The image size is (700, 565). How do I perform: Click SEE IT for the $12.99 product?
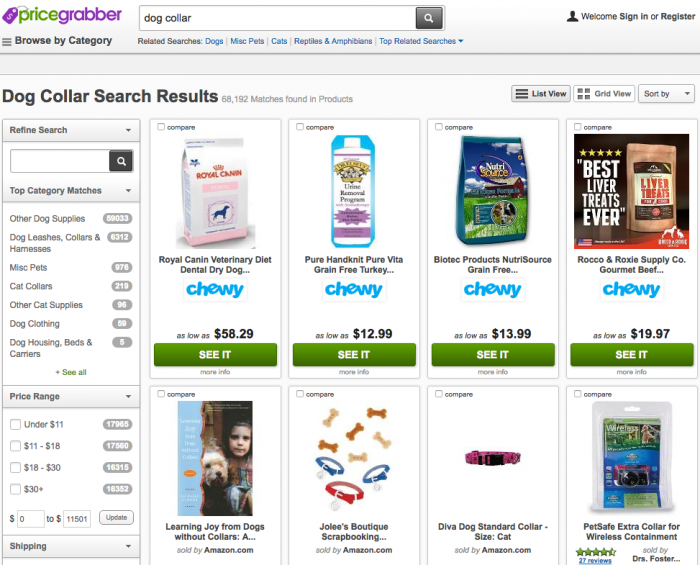(354, 355)
